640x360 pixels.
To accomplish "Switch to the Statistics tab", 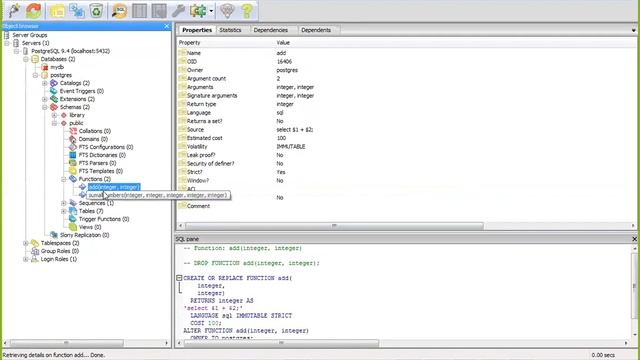I will pos(230,30).
